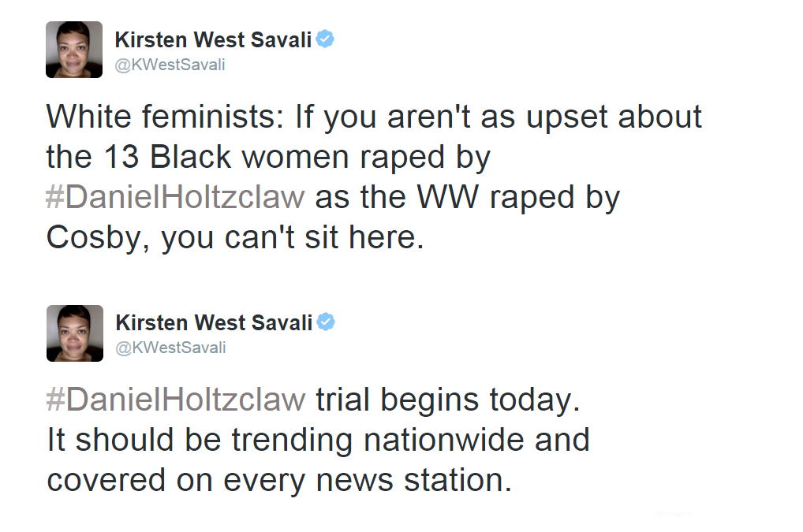Open @KWestSavali handle on the first tweet

click(170, 65)
